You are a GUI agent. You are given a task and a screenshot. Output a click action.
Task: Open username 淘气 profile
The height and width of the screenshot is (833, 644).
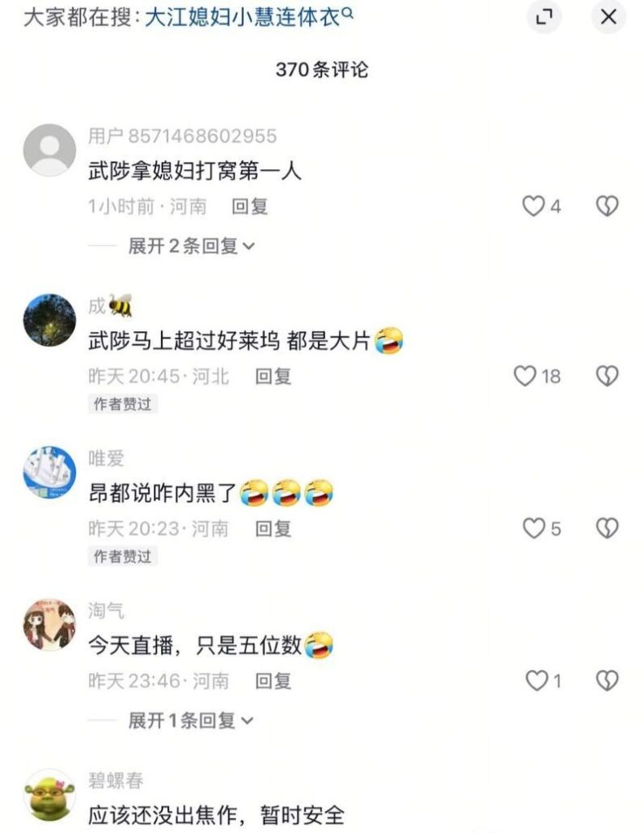point(107,611)
